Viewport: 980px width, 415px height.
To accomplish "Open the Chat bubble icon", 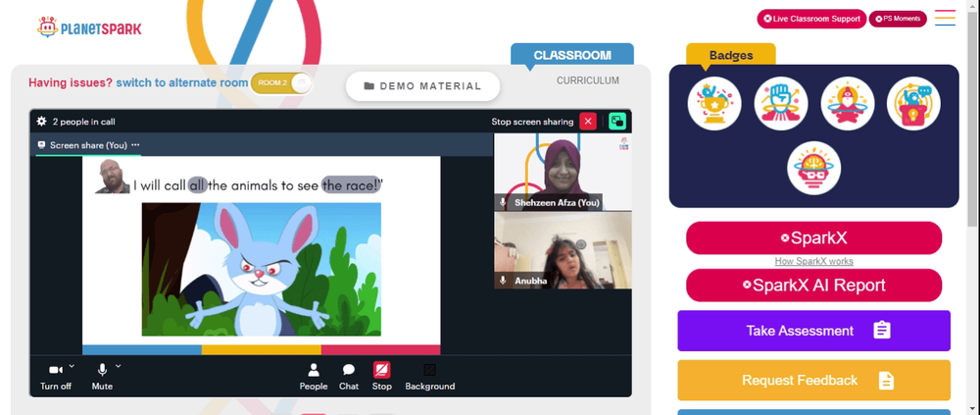I will [349, 370].
